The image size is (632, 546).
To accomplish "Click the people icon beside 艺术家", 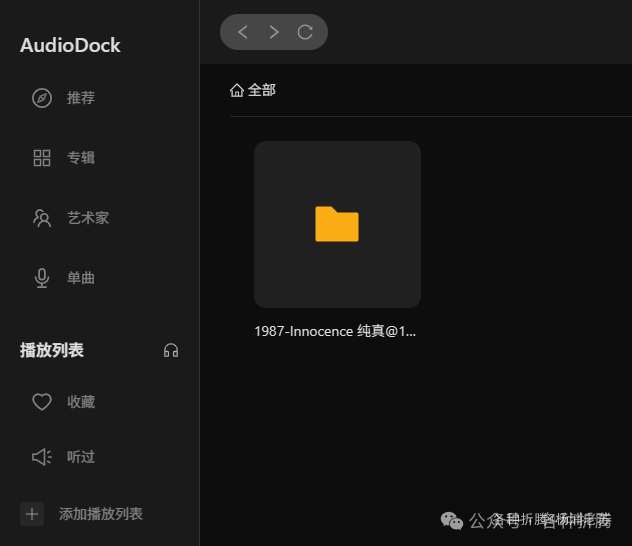I will click(x=42, y=218).
